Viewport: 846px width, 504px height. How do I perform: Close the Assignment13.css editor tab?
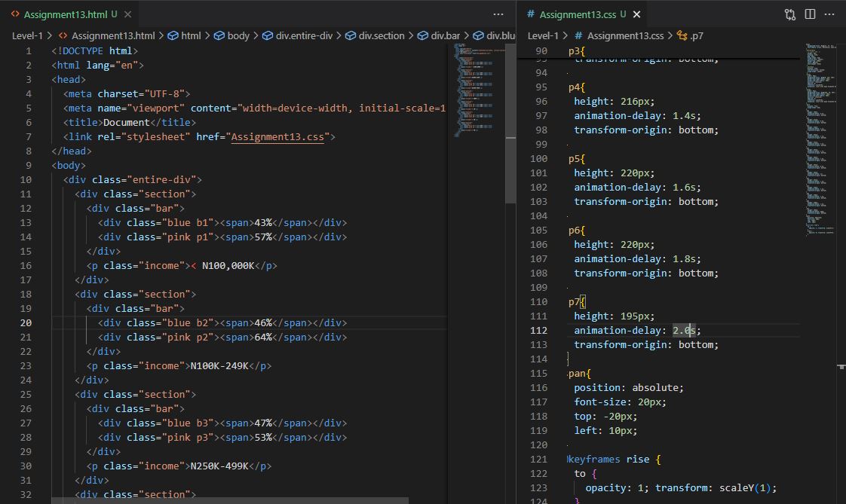636,14
